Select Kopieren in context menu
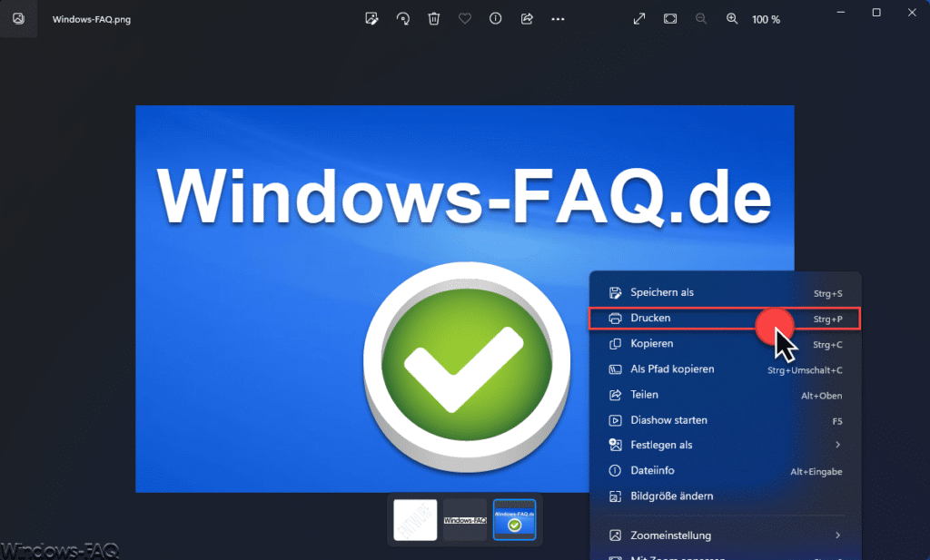The height and width of the screenshot is (560, 930). coord(726,344)
